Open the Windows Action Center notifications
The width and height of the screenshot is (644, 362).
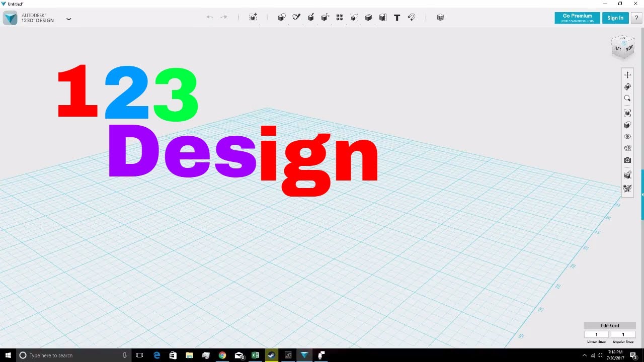[633, 355]
